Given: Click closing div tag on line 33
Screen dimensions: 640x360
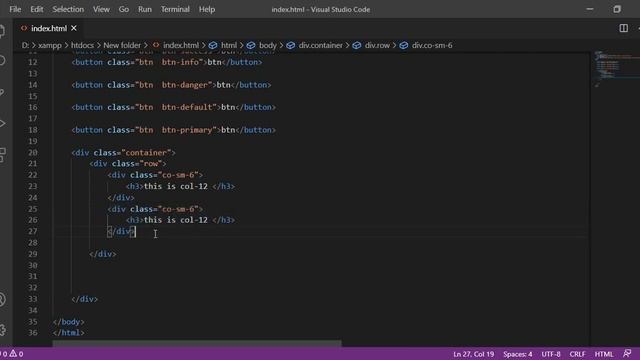Looking at the screenshot, I should click(x=85, y=299).
